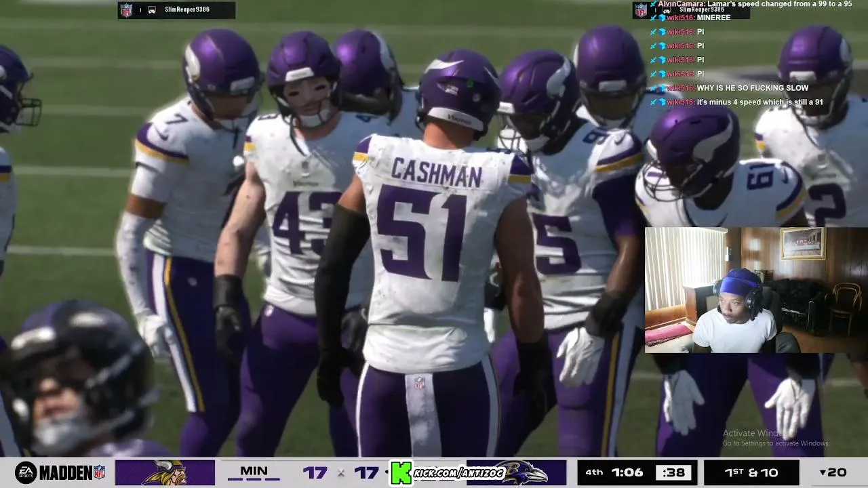
Task: Select the "it's minus 4 speed" chat message
Action: pyautogui.click(x=759, y=102)
